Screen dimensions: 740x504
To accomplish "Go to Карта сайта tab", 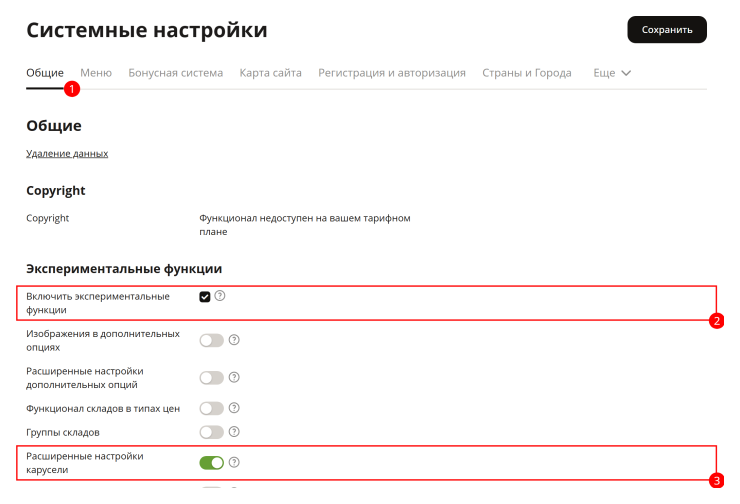I will coord(270,73).
